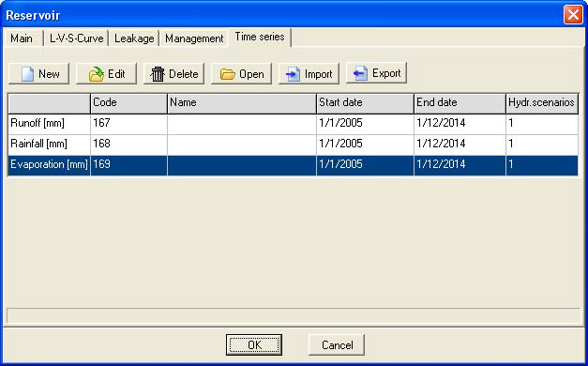Click Evaporation end date 1/12/2014

460,165
